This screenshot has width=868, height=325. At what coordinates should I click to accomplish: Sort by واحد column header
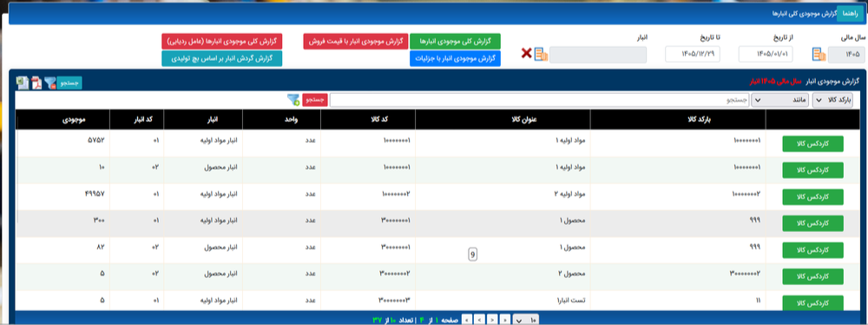click(282, 120)
